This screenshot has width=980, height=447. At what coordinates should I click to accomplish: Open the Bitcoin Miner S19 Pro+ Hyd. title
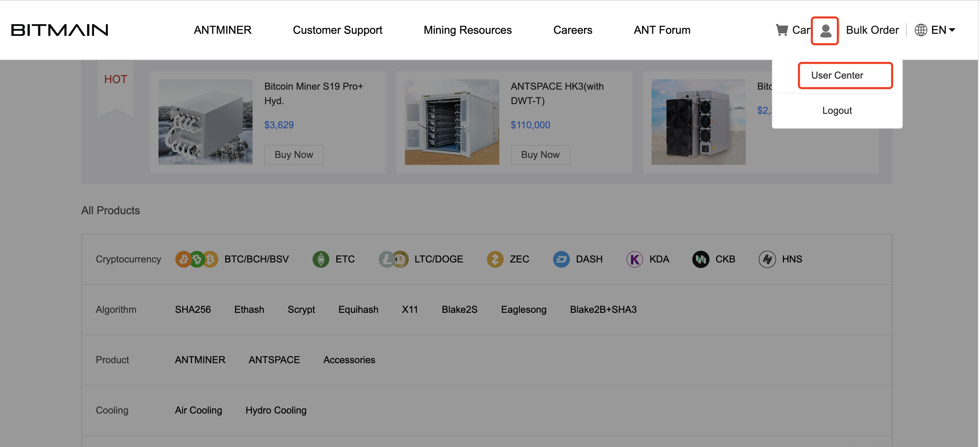click(314, 94)
